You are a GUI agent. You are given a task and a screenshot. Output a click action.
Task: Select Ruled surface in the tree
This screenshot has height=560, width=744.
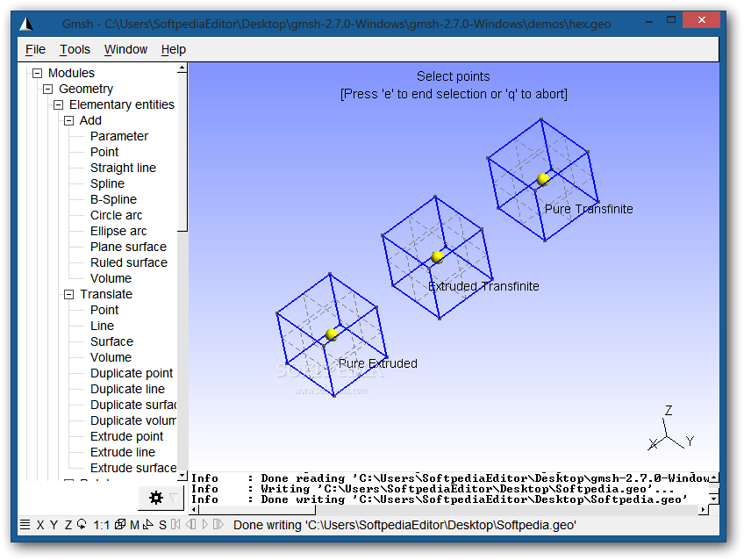(129, 262)
